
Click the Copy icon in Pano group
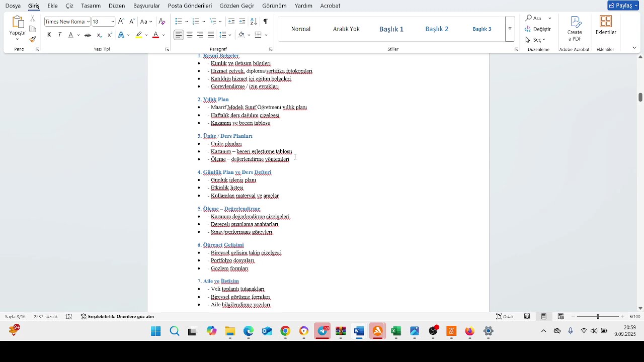[x=33, y=29]
